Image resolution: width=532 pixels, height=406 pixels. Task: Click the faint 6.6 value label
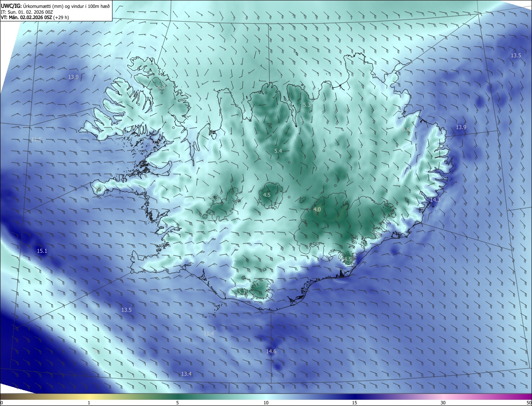[x=406, y=130]
